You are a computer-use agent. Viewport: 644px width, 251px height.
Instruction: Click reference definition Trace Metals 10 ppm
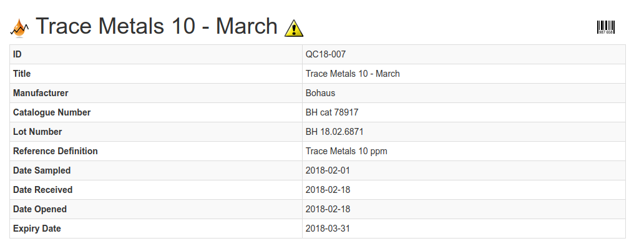(x=347, y=151)
